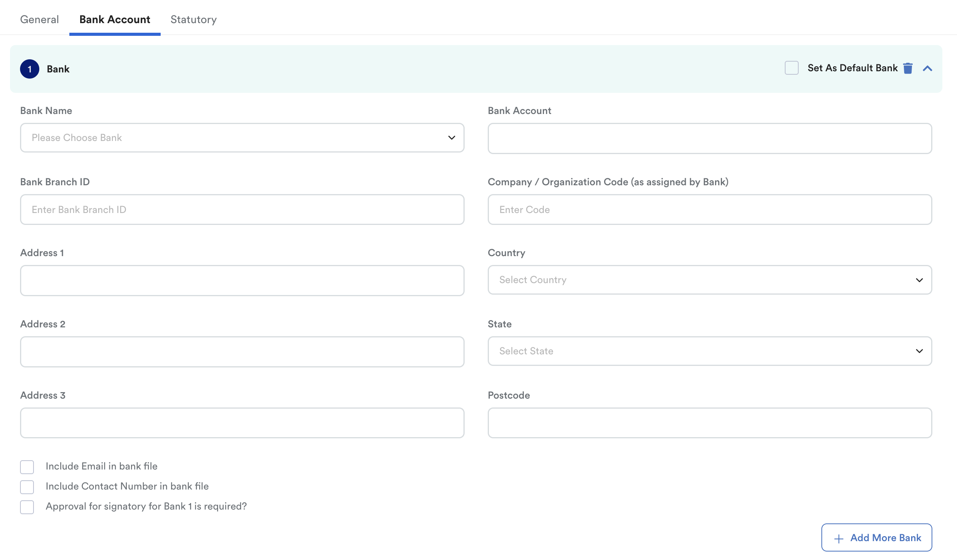
Task: Focus the Address 1 input field
Action: [242, 280]
